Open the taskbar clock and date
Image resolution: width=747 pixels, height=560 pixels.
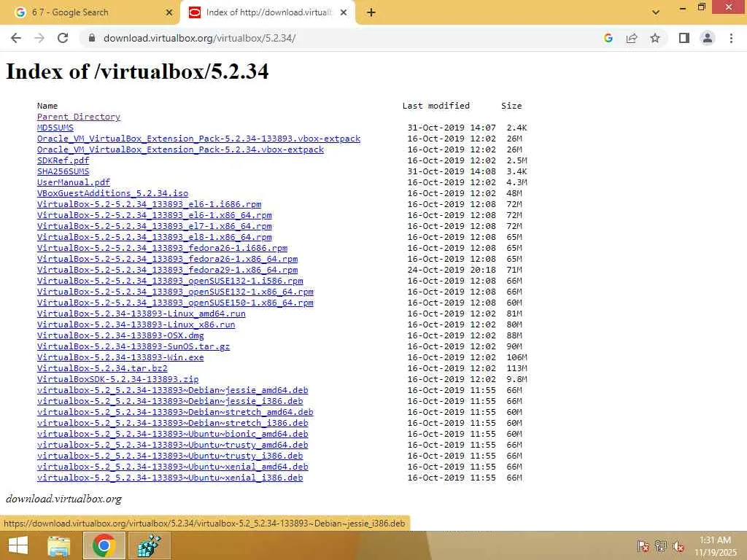715,545
